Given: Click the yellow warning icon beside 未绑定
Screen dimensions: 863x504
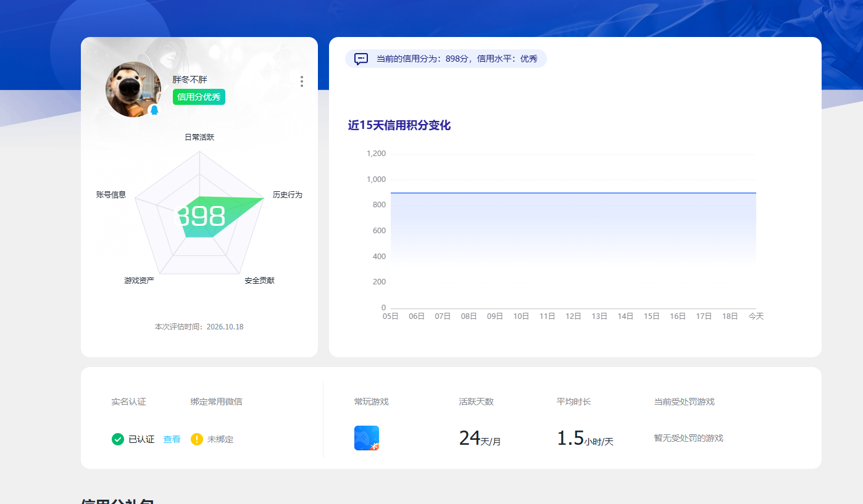Looking at the screenshot, I should tap(197, 439).
